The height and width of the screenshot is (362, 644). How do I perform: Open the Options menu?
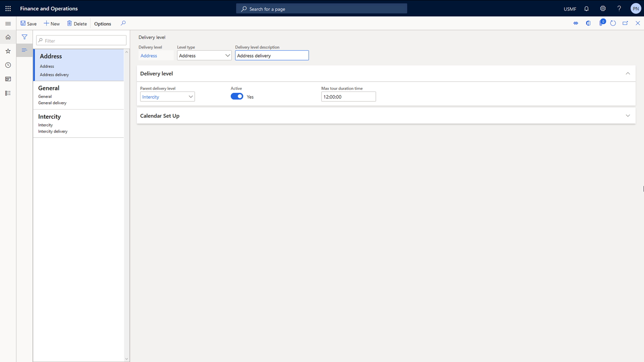[103, 24]
